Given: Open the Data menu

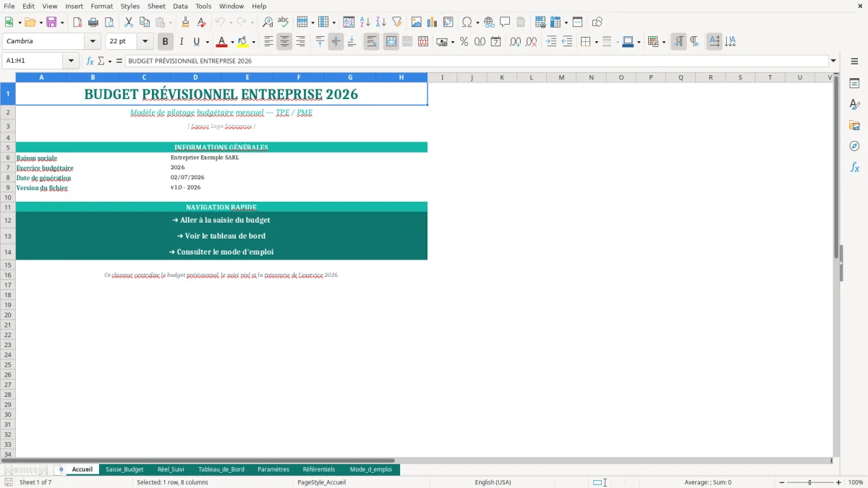Looking at the screenshot, I should pyautogui.click(x=180, y=6).
